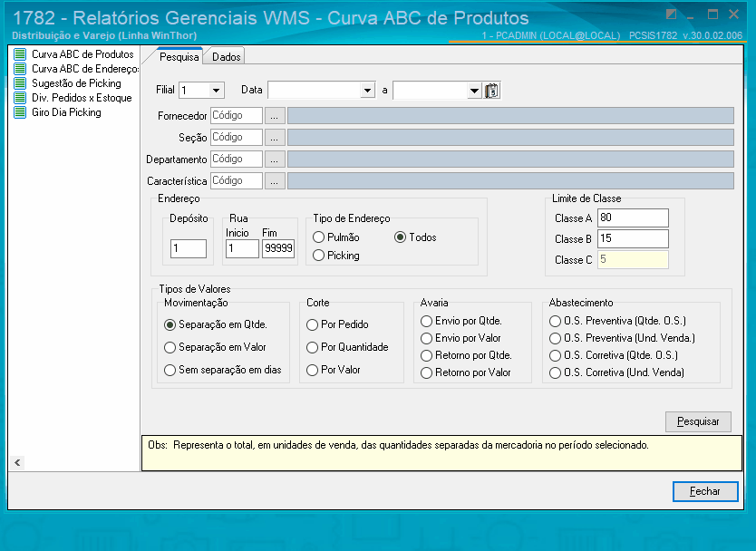Click the Característica Código input field
Viewport: 756px width, 551px height.
pyautogui.click(x=237, y=180)
